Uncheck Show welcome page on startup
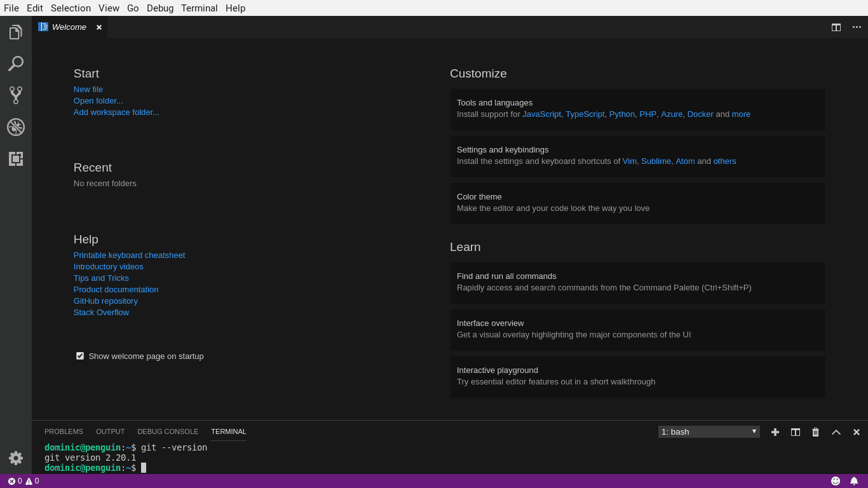The height and width of the screenshot is (488, 868). click(x=80, y=356)
